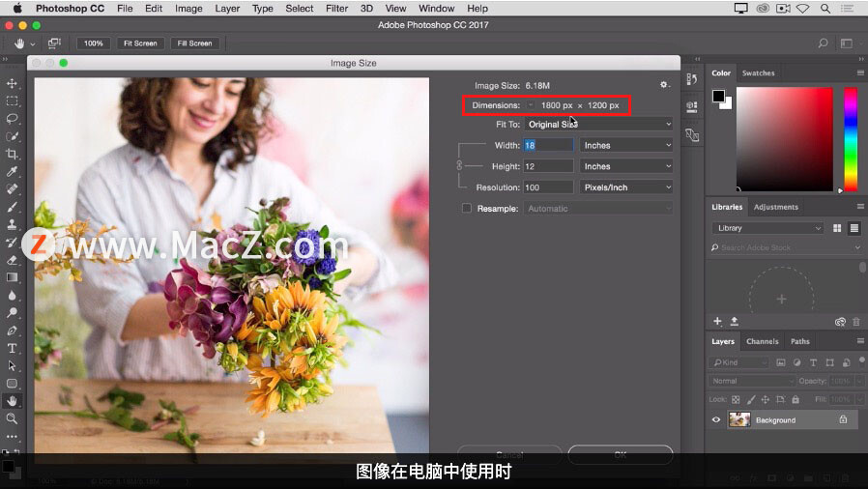Select the Move tool
The height and width of the screenshot is (489, 868).
click(12, 83)
